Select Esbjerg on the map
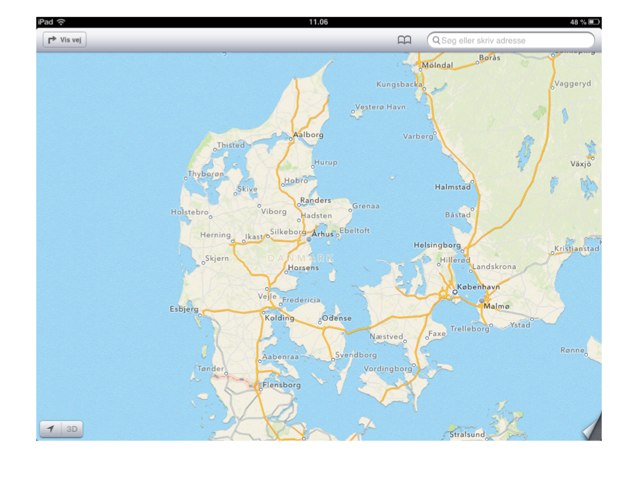Screen dimensions: 640x480 click(x=186, y=309)
